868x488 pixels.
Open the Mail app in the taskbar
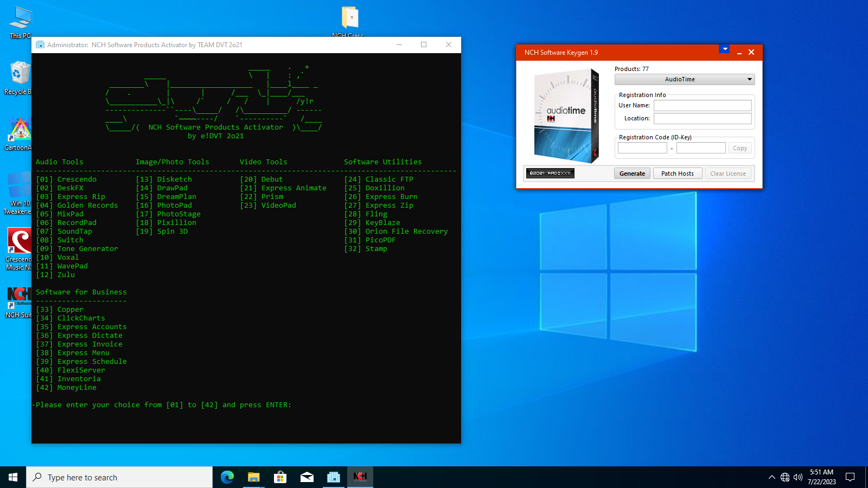pos(307,477)
